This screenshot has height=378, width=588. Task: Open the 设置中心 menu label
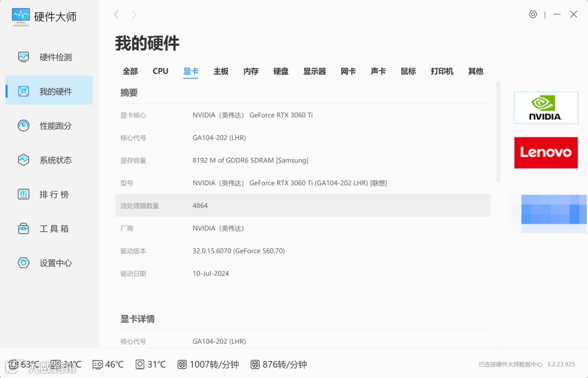tap(56, 263)
